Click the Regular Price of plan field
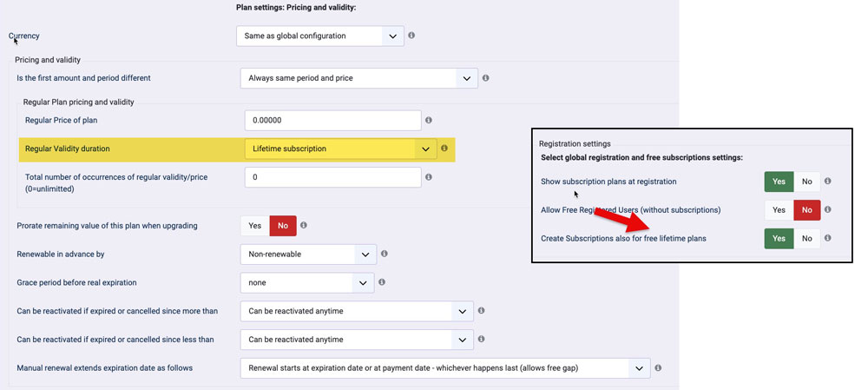The width and height of the screenshot is (868, 390). 332,120
